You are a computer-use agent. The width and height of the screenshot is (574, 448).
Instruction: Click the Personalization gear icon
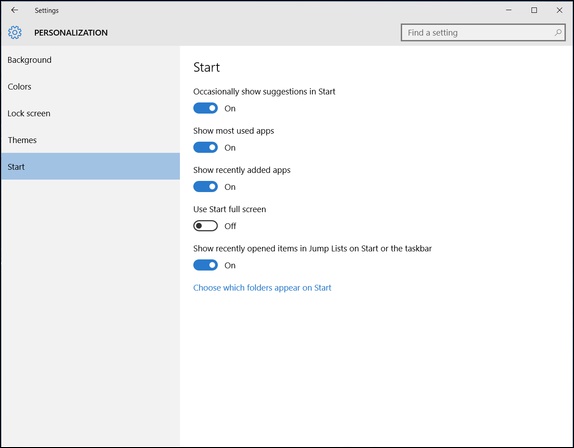(15, 33)
